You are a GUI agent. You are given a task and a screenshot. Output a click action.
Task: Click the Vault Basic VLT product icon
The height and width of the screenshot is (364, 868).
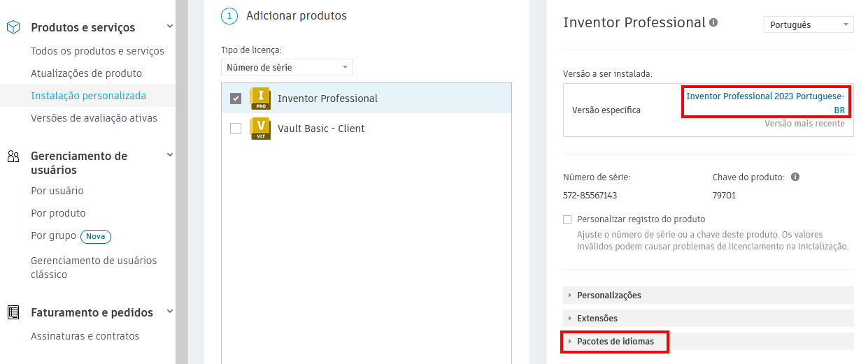[260, 129]
